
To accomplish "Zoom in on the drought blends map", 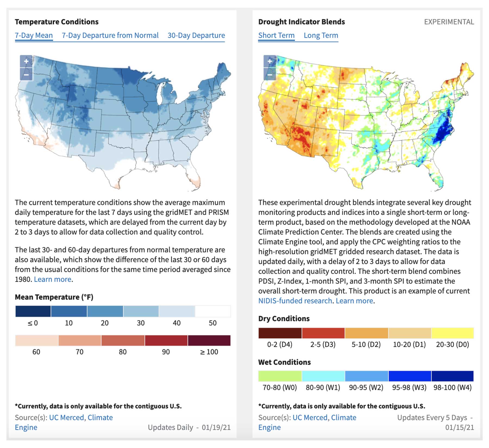I will [x=270, y=61].
